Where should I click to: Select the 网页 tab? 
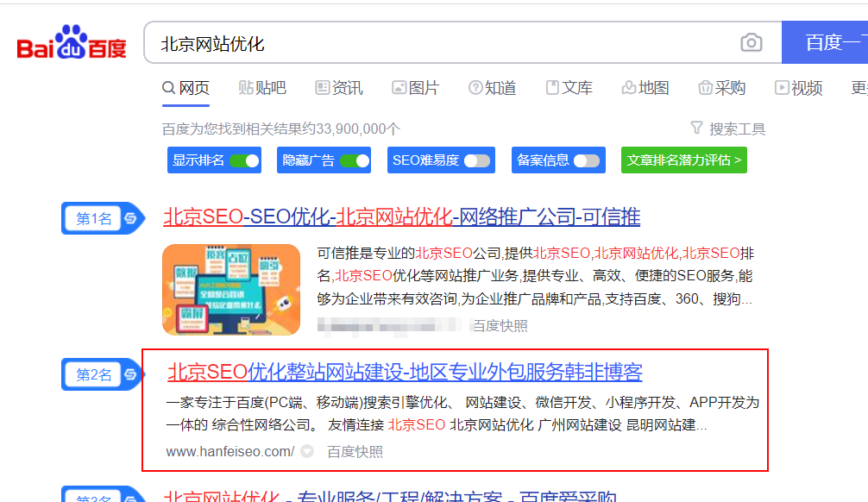click(186, 88)
